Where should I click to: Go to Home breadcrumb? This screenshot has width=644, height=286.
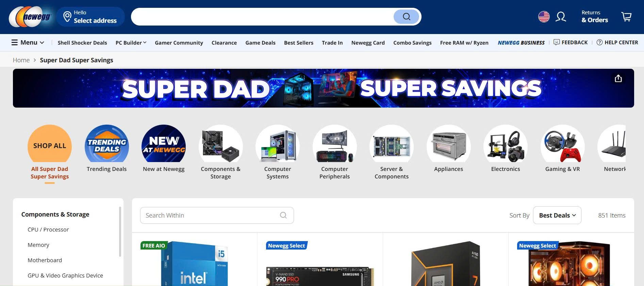21,60
